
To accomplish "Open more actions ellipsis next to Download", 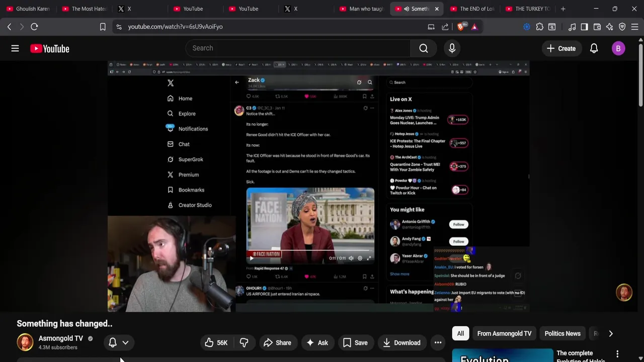I will tap(438, 343).
